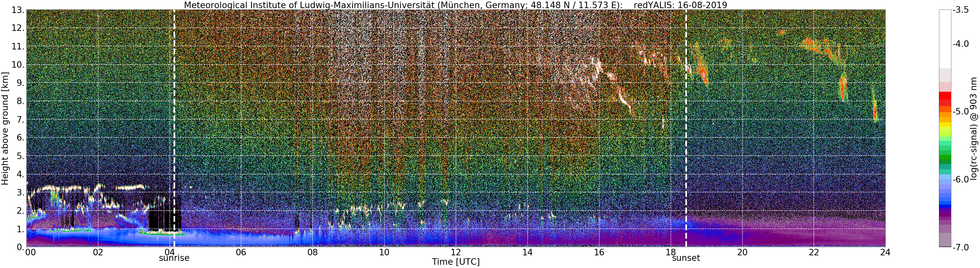
Task: Click the 'sunrise' label below the axis
Action: pyautogui.click(x=174, y=258)
